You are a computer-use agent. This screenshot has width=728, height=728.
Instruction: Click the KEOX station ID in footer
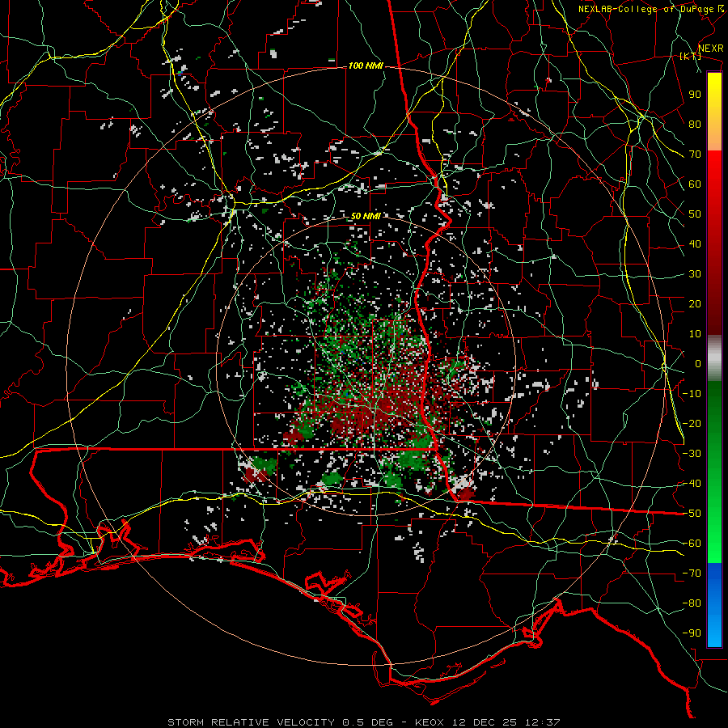[x=430, y=722]
